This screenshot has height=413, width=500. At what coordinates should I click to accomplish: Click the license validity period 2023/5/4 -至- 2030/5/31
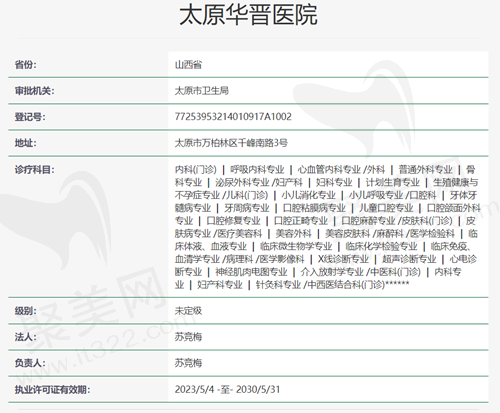coord(227,389)
